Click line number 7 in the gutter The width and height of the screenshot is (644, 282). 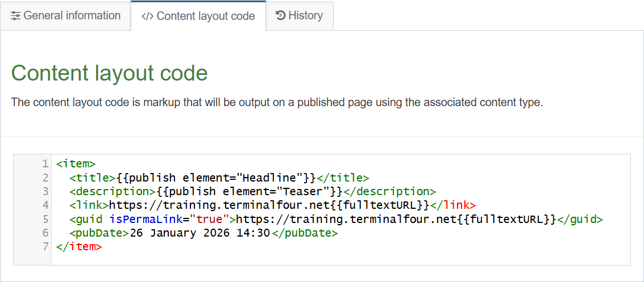(45, 247)
